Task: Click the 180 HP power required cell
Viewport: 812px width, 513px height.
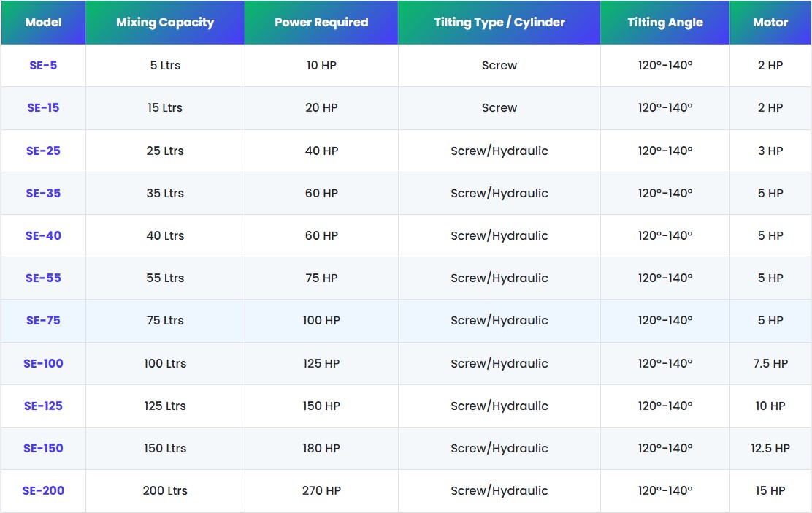Action: pos(321,449)
